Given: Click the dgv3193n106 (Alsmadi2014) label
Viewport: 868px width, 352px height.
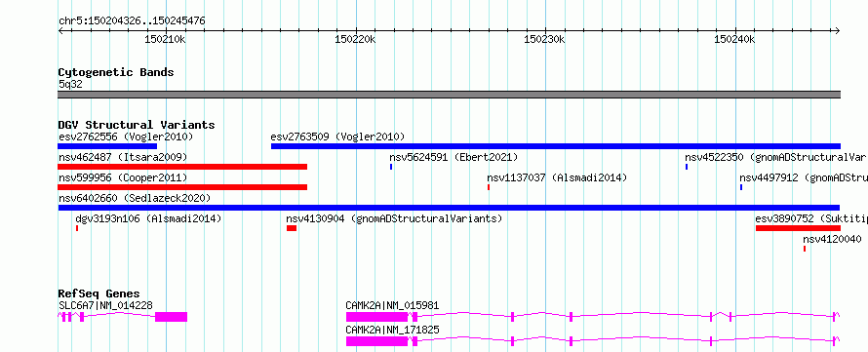Looking at the screenshot, I should click(148, 218).
